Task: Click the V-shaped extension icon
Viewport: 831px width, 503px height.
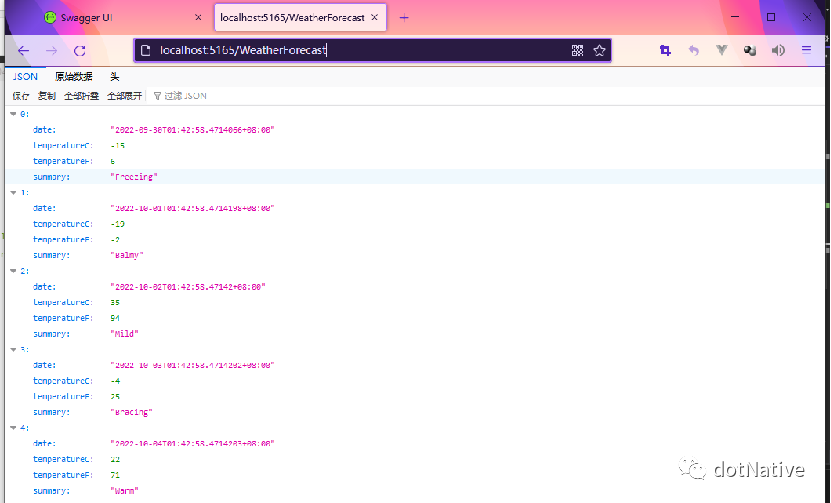Action: pyautogui.click(x=721, y=50)
